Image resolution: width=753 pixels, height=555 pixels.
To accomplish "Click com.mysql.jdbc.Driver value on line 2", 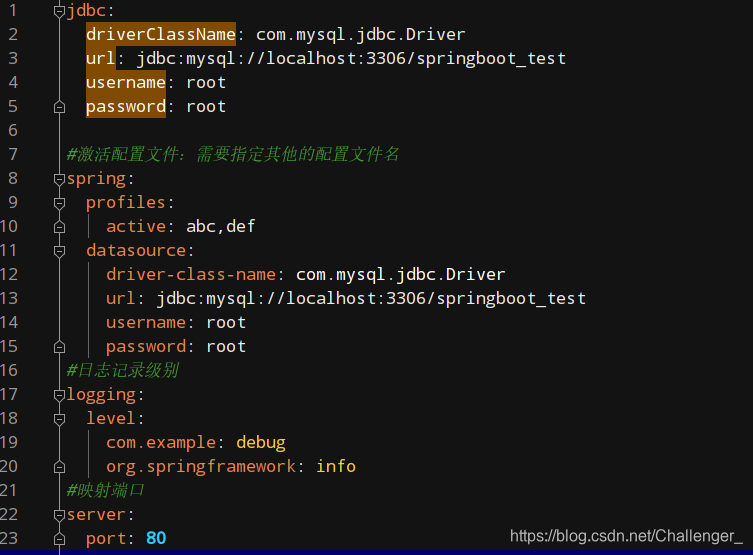I will click(x=360, y=35).
